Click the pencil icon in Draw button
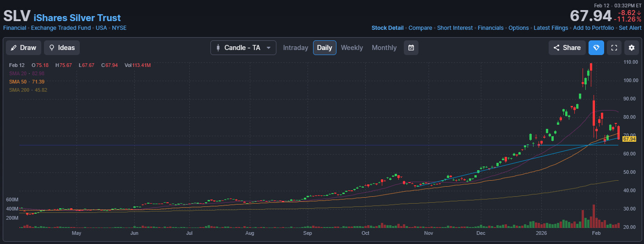The height and width of the screenshot is (244, 644). point(14,48)
